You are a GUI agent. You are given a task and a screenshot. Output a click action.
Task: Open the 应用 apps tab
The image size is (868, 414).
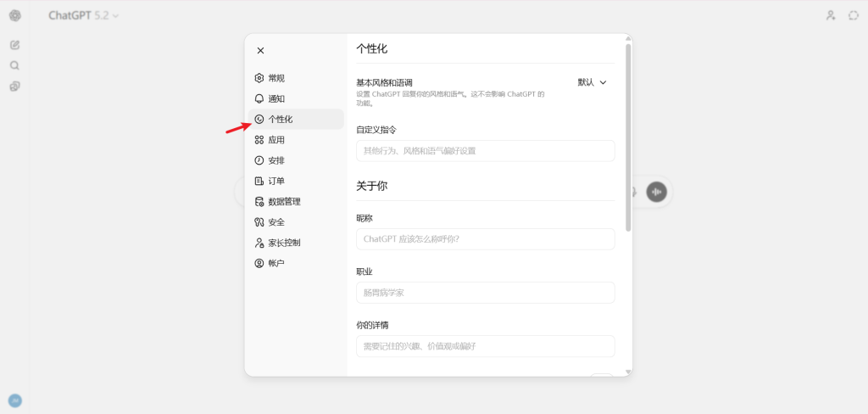point(296,140)
